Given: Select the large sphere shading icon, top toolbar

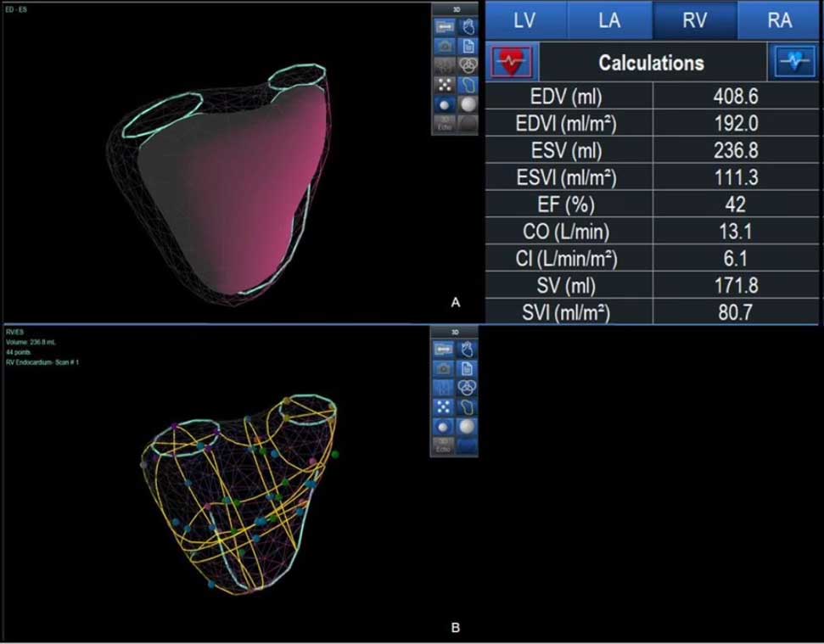Looking at the screenshot, I should pyautogui.click(x=466, y=104).
